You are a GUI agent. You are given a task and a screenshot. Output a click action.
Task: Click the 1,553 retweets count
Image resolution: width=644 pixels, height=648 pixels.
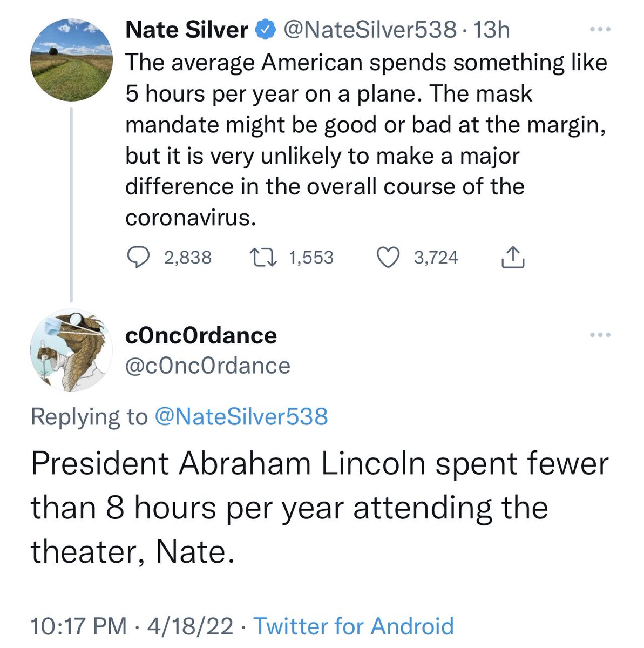point(311,258)
